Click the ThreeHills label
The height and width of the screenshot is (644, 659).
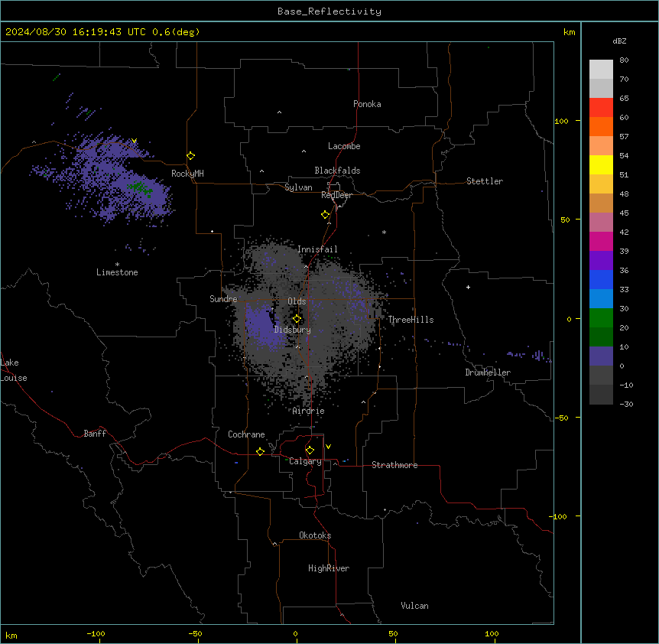[411, 320]
